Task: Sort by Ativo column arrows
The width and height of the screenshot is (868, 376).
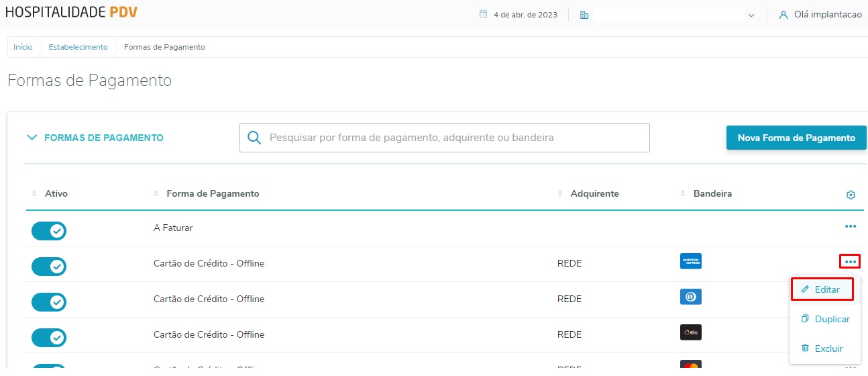Action: point(35,194)
